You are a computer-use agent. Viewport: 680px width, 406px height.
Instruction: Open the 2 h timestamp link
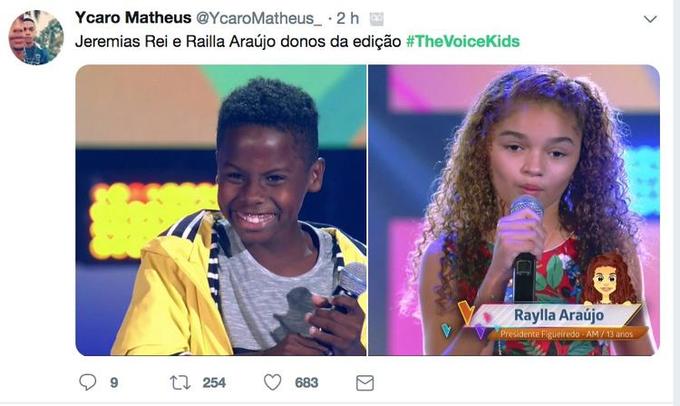[x=348, y=18]
